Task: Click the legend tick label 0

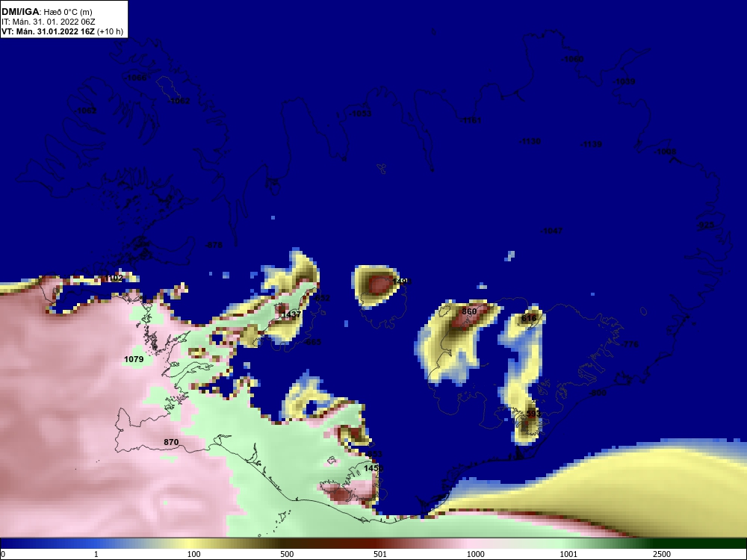Action: coord(3,554)
